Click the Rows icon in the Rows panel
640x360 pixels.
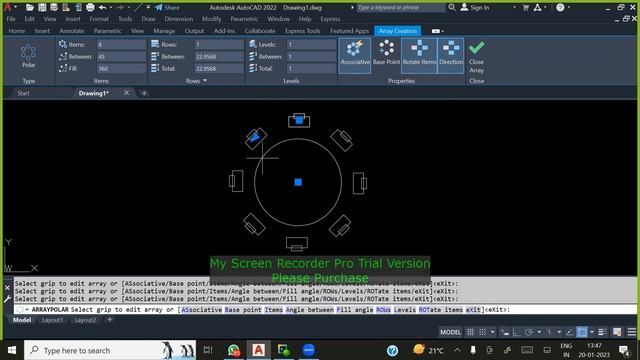(155, 44)
